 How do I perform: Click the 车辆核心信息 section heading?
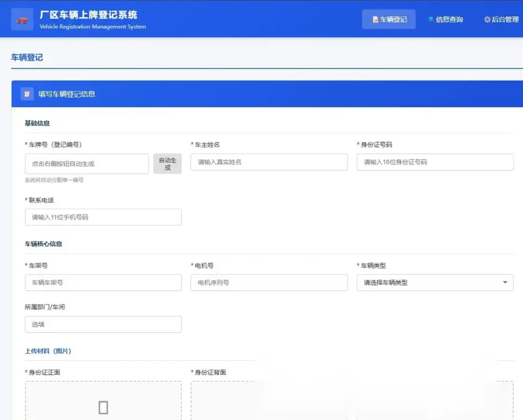point(43,244)
